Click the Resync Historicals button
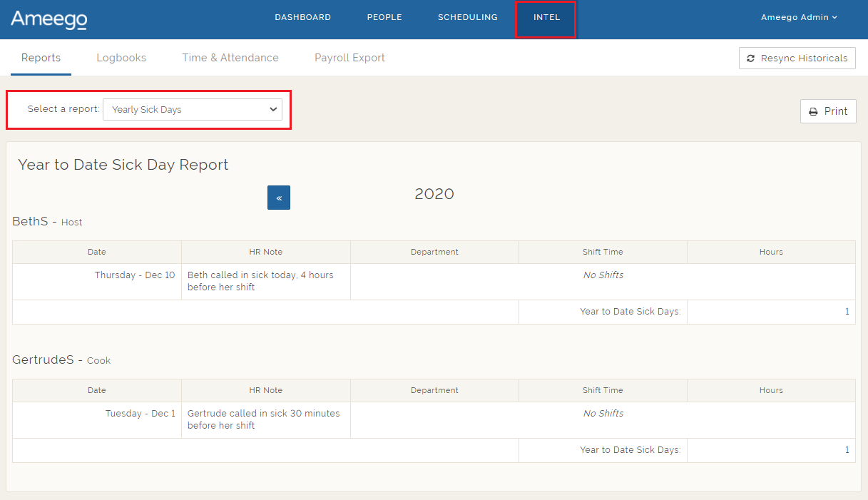 (797, 58)
